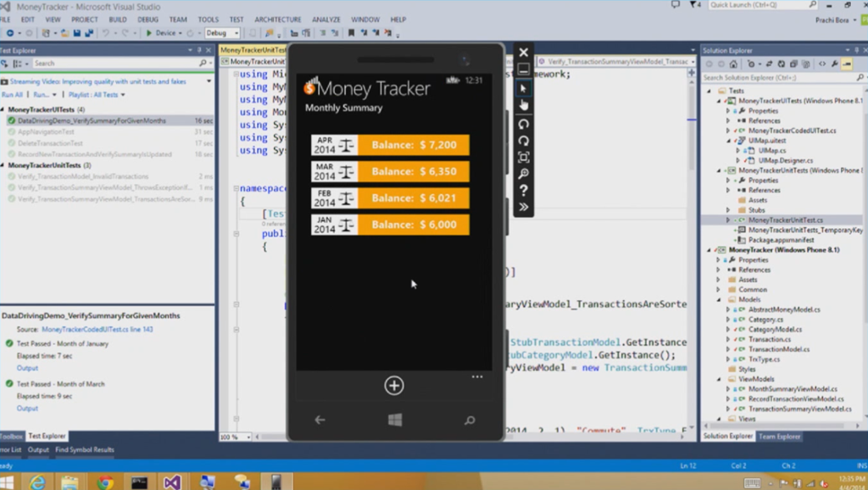Click Collapse All in Solution Explorer
The width and height of the screenshot is (868, 490).
793,64
